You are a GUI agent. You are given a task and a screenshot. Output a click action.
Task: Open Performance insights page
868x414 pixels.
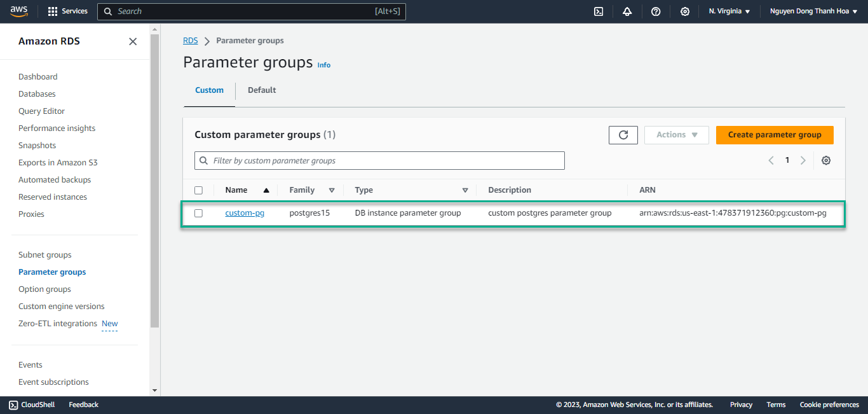pos(57,128)
